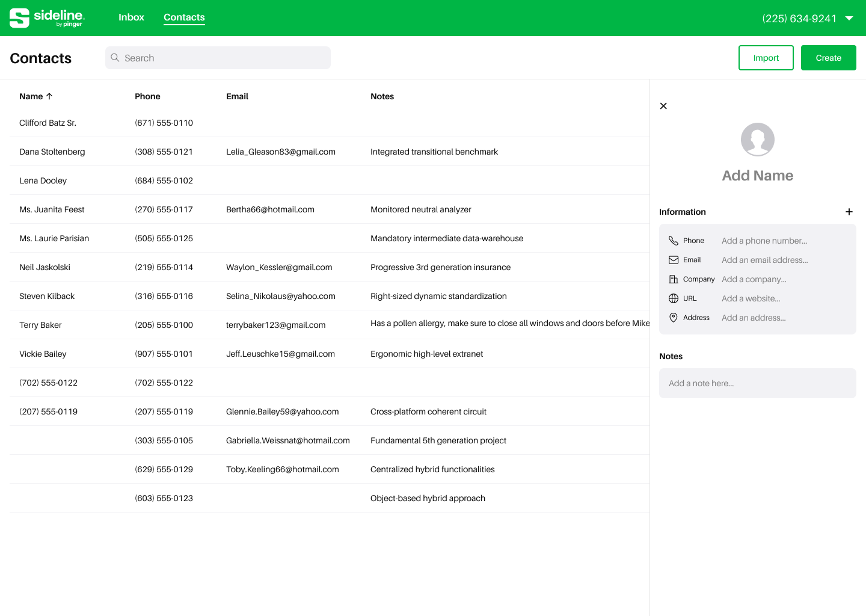Open the Terry Baker contact row
The width and height of the screenshot is (866, 616).
330,325
